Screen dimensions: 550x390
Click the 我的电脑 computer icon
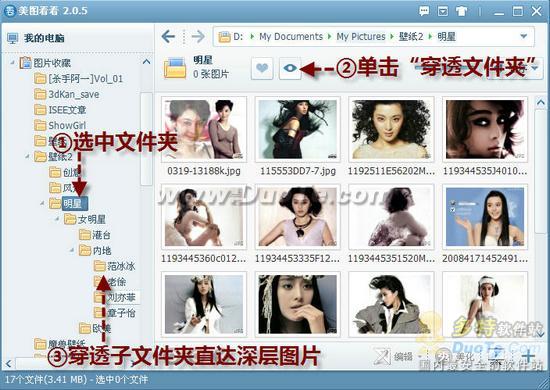(x=12, y=38)
